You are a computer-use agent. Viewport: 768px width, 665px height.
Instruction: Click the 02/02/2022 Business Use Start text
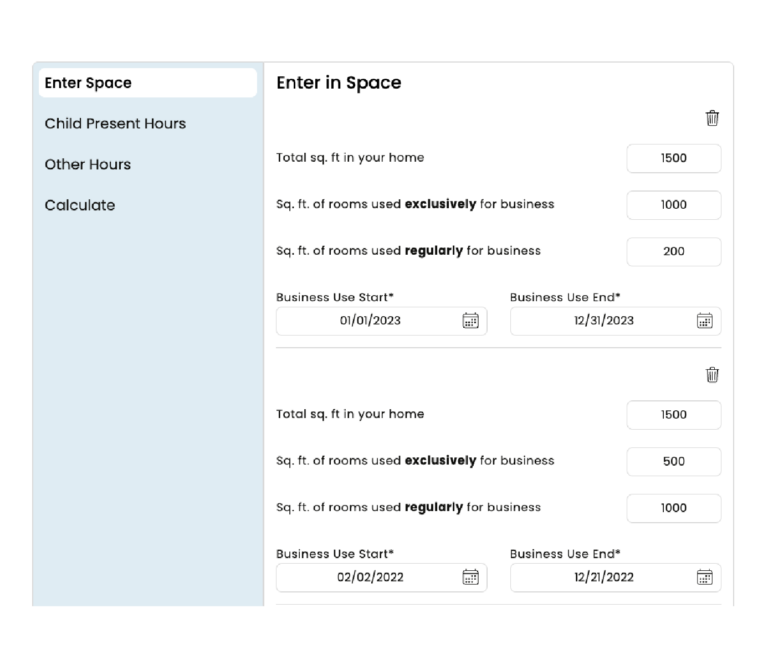(x=370, y=577)
